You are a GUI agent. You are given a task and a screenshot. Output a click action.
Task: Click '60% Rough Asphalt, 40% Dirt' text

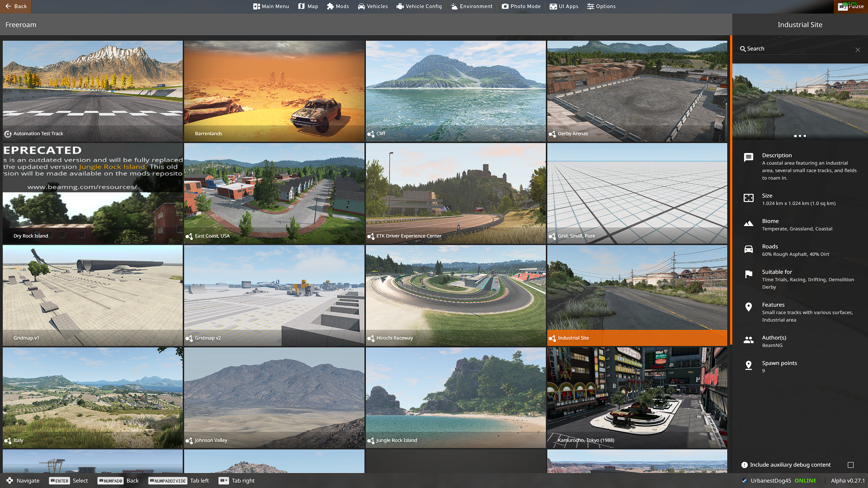(x=795, y=254)
